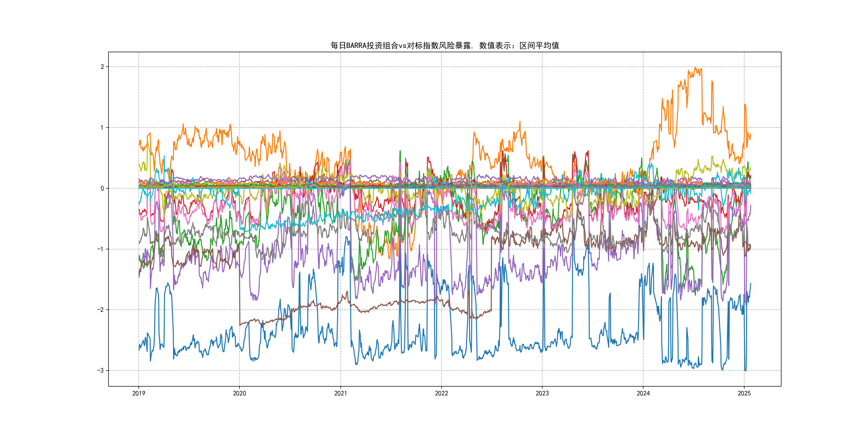Click the 2023 x-axis label
The image size is (868, 434).
click(x=542, y=393)
